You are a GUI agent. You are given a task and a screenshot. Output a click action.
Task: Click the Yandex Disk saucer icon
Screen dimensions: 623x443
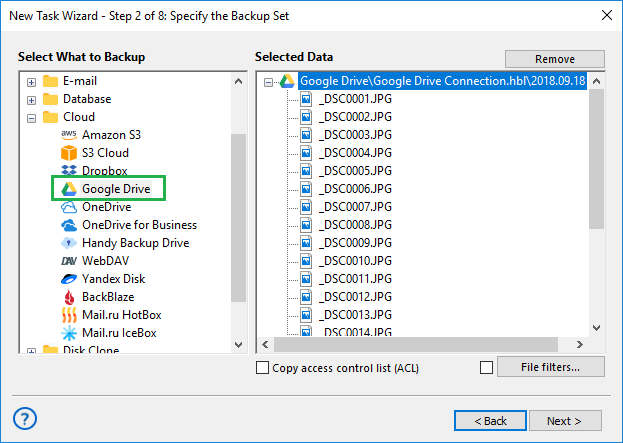click(x=69, y=279)
